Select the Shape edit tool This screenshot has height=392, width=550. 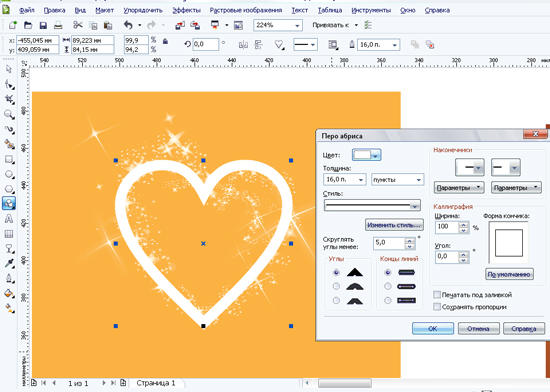pyautogui.click(x=9, y=84)
